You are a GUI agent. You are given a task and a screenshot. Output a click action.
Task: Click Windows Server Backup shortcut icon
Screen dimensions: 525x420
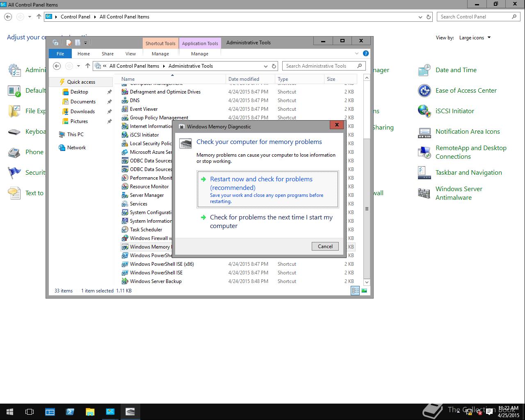pos(125,281)
